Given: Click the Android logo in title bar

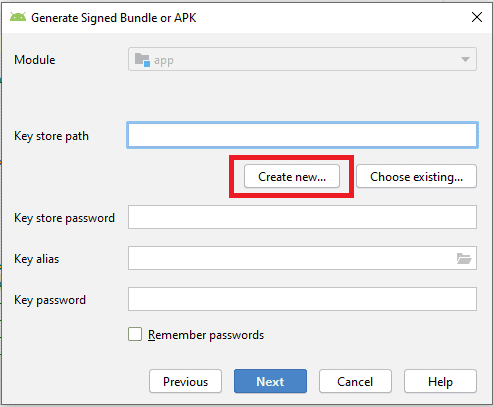Looking at the screenshot, I should 18,17.
